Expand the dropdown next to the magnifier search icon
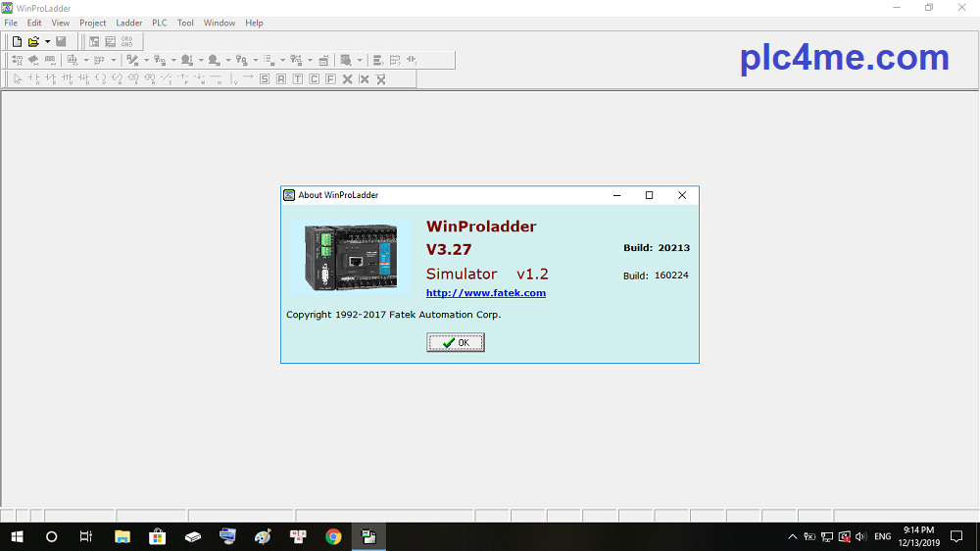The height and width of the screenshot is (551, 980). pyautogui.click(x=360, y=60)
